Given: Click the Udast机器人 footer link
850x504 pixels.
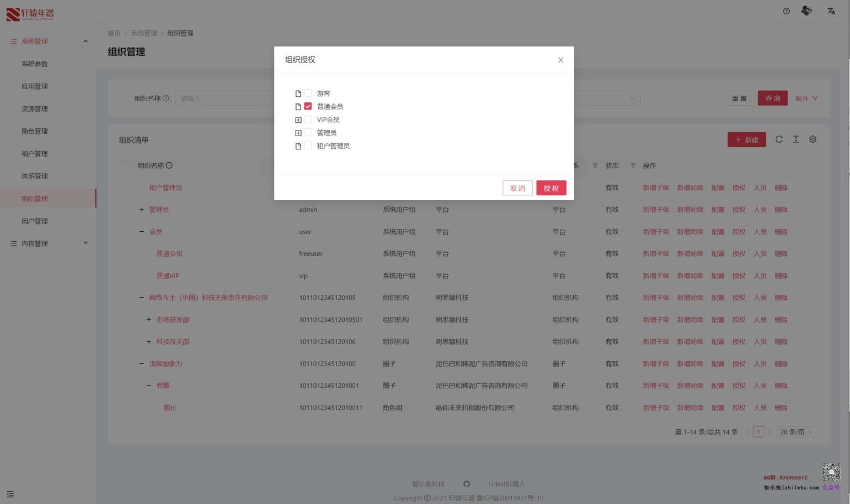Looking at the screenshot, I should click(507, 484).
